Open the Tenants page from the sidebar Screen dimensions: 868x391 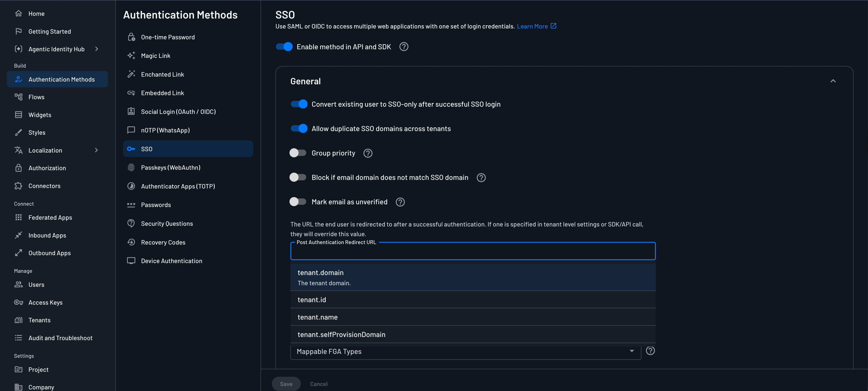click(x=39, y=320)
